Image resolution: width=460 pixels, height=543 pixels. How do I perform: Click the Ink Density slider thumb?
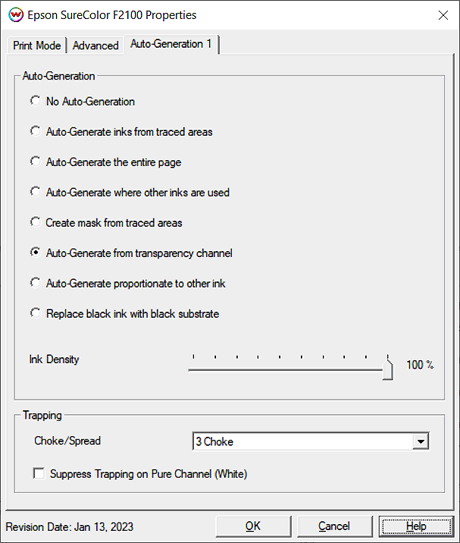tap(388, 369)
